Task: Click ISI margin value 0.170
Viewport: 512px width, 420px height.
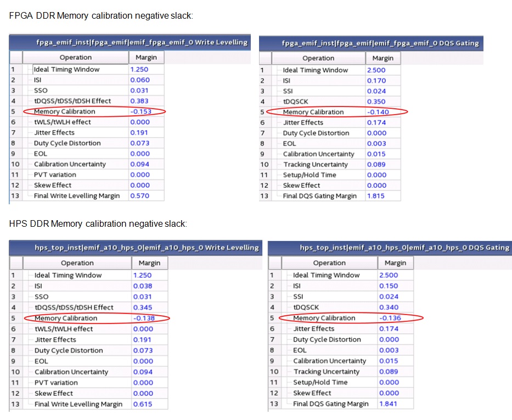Action: click(376, 81)
